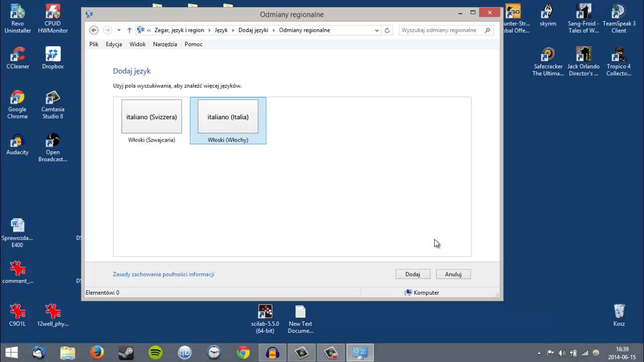The height and width of the screenshot is (362, 644).
Task: Open the Edycja menu
Action: pos(114,44)
